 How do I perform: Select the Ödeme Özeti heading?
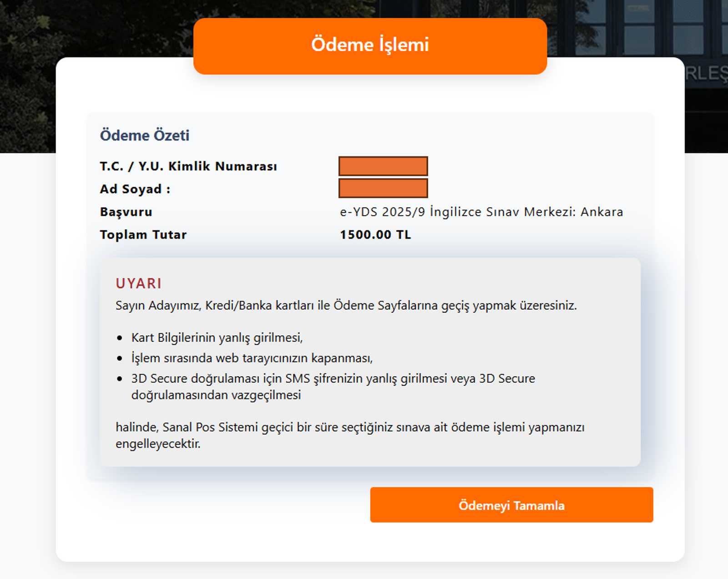coord(144,135)
